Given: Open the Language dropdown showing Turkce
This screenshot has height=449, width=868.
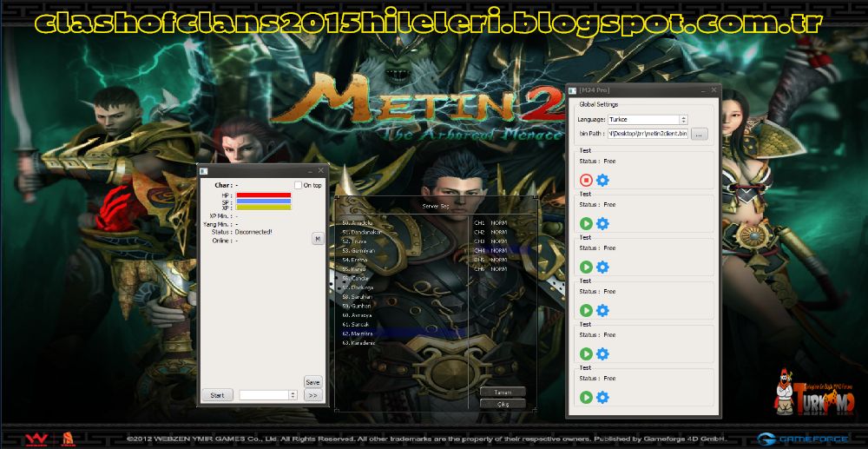Looking at the screenshot, I should tap(648, 120).
